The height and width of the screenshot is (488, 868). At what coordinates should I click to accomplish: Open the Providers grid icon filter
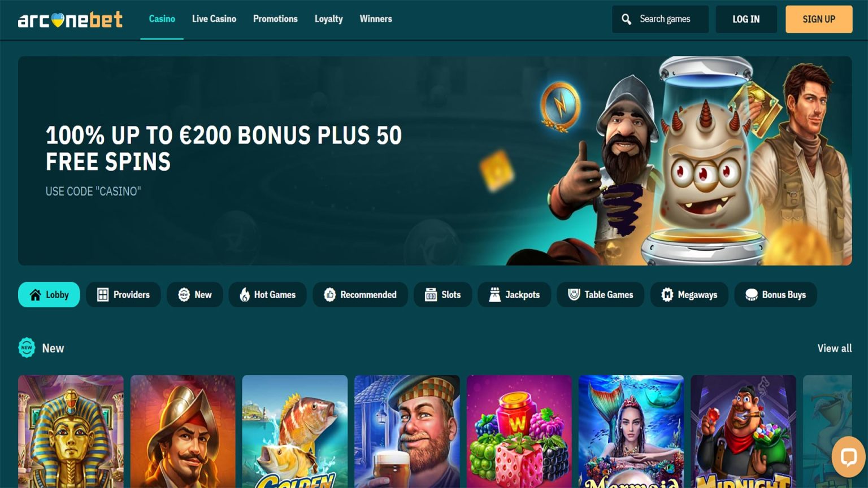tap(103, 295)
